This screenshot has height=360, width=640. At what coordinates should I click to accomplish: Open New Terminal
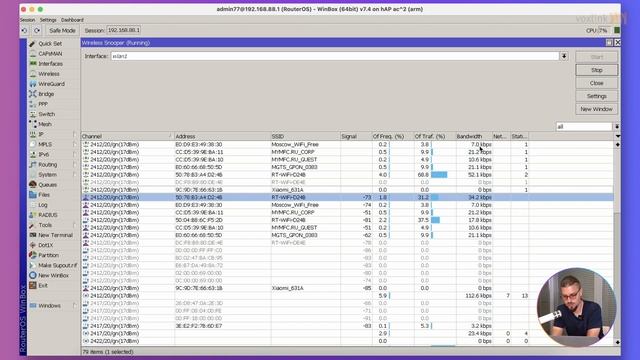[x=55, y=235]
